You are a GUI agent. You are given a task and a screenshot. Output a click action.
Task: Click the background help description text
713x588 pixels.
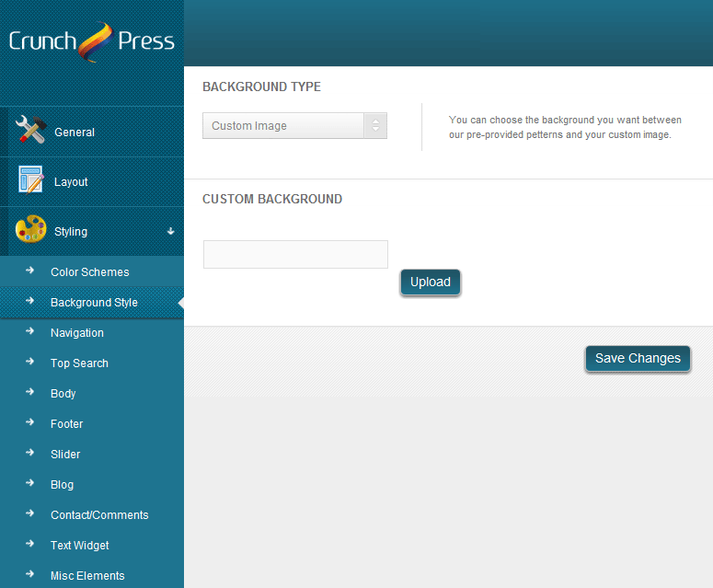[565, 127]
